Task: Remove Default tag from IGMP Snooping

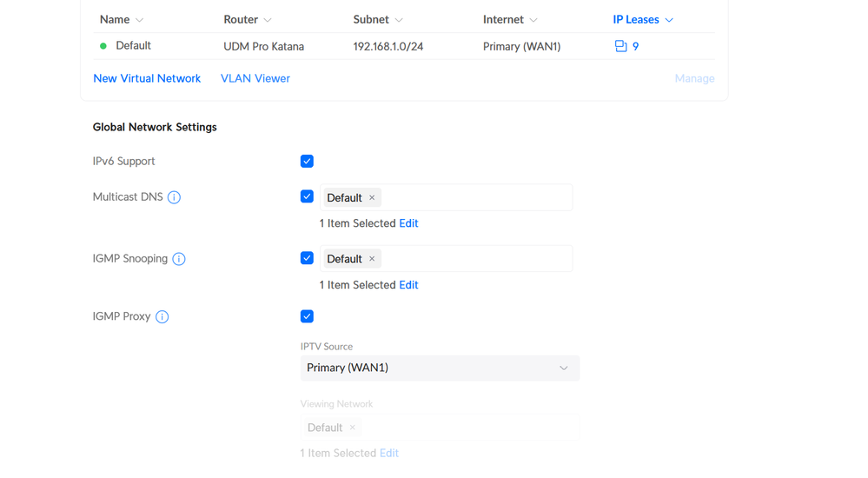Action: pos(372,259)
